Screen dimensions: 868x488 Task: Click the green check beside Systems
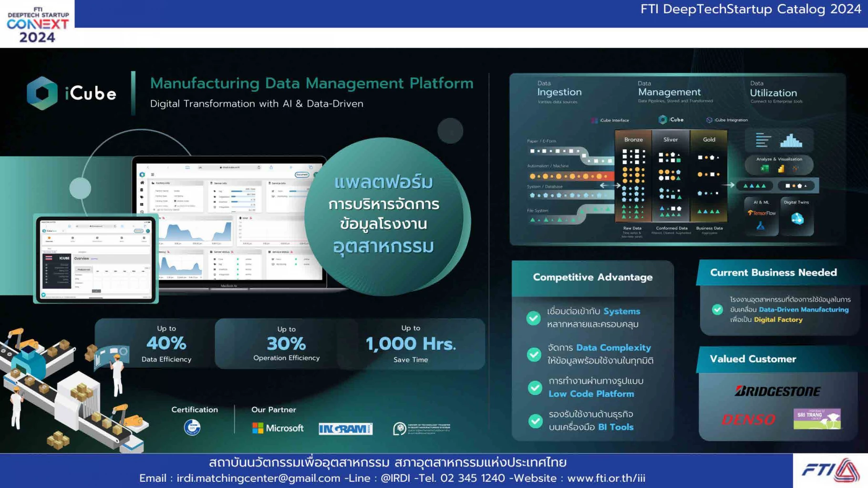coord(534,318)
